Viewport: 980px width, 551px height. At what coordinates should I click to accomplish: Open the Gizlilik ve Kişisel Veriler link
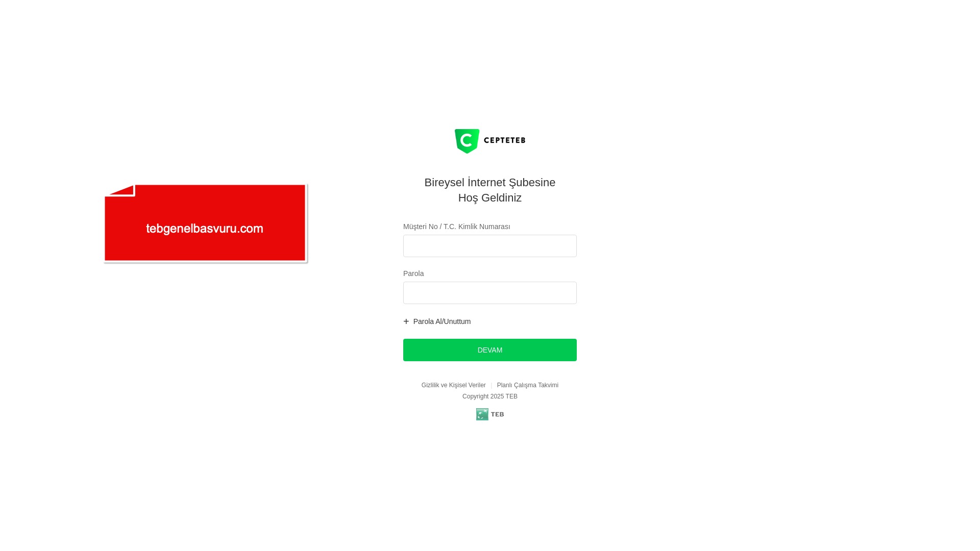click(453, 385)
